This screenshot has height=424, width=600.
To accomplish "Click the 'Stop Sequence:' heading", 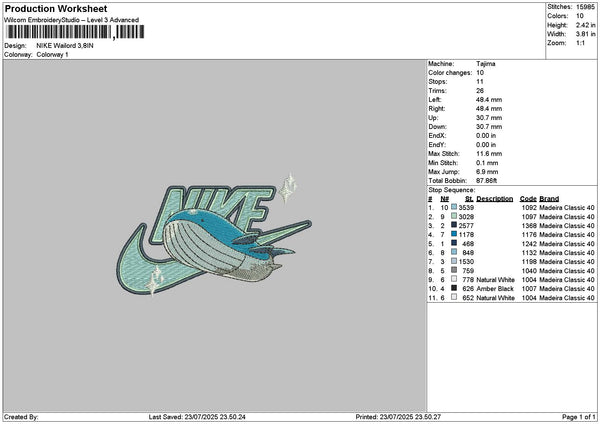I will coord(452,190).
